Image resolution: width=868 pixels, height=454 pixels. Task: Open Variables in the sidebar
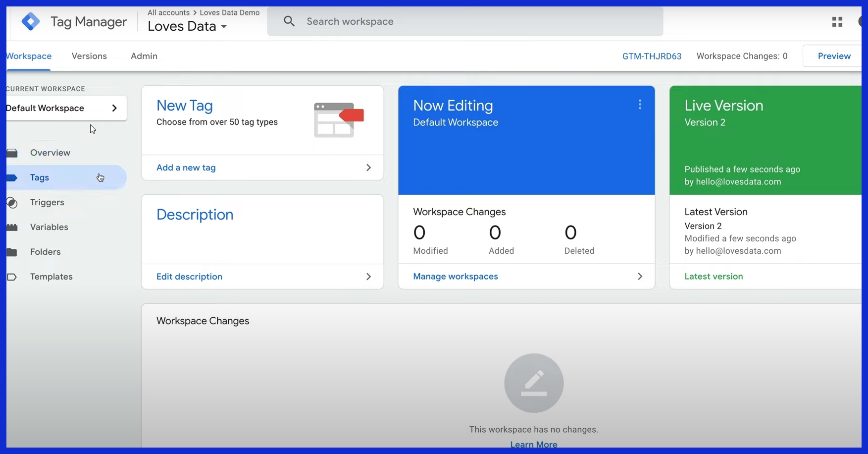[49, 227]
